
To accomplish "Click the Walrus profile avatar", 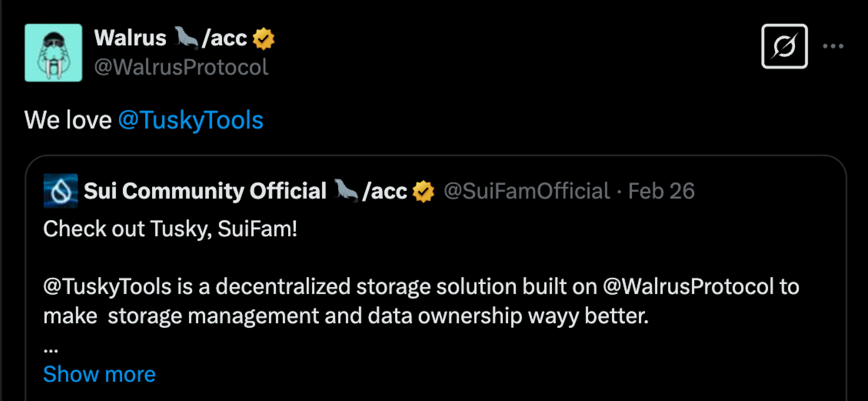I will pos(53,53).
